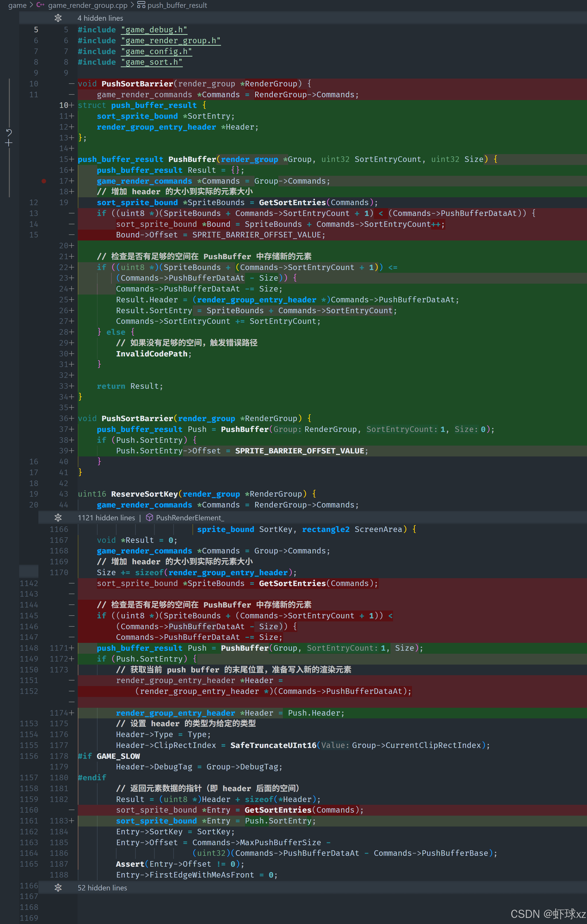Follow the "game_debug.h" include link
This screenshot has width=587, height=924.
(x=154, y=30)
